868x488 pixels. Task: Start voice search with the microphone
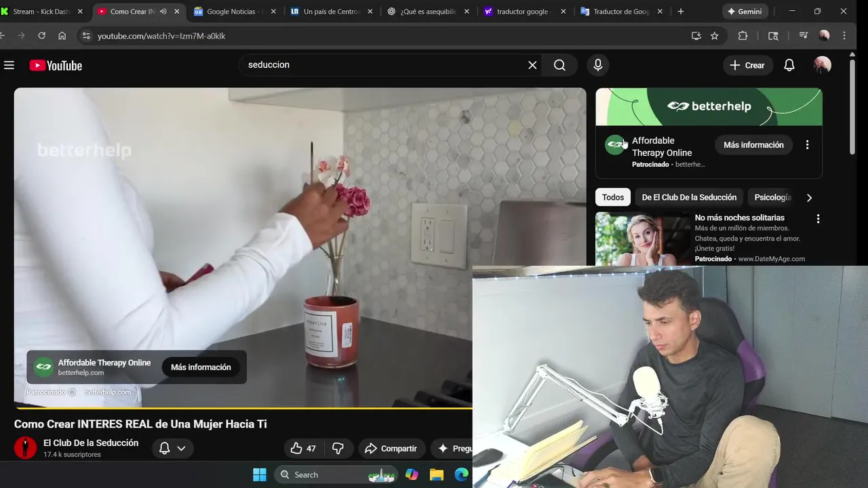click(597, 65)
